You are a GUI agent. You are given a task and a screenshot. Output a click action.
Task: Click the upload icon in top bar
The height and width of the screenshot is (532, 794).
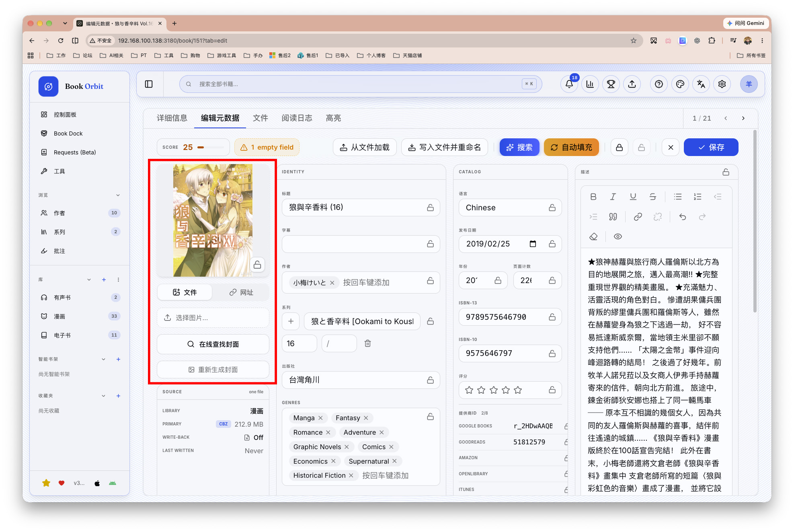click(632, 84)
